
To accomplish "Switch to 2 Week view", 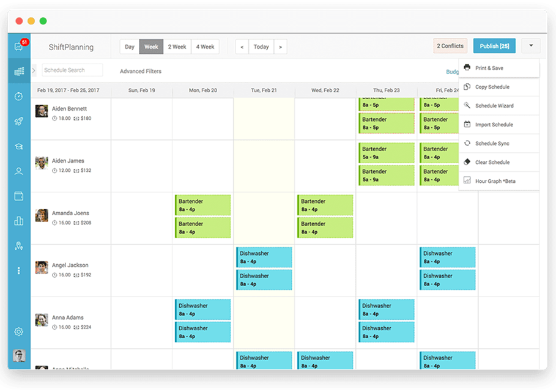I will (177, 46).
